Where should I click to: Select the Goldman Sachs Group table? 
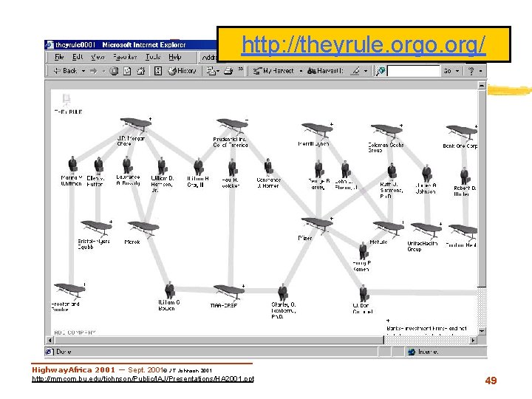point(386,131)
